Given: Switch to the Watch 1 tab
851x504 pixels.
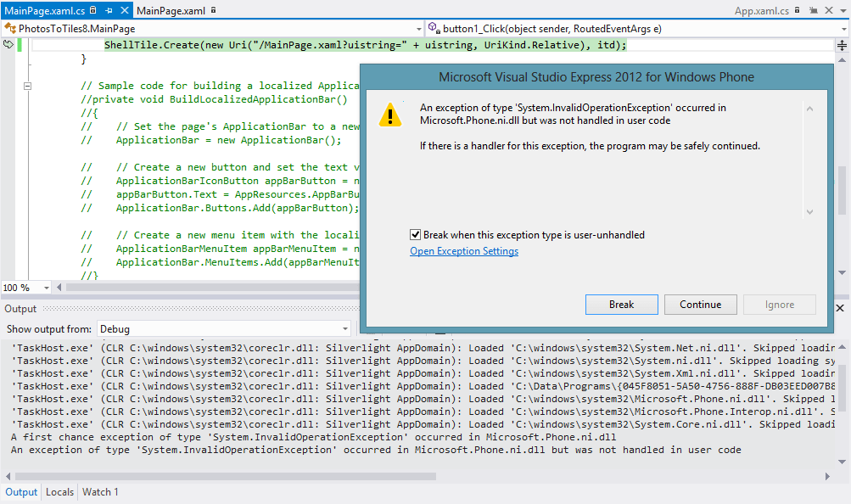Looking at the screenshot, I should (100, 492).
